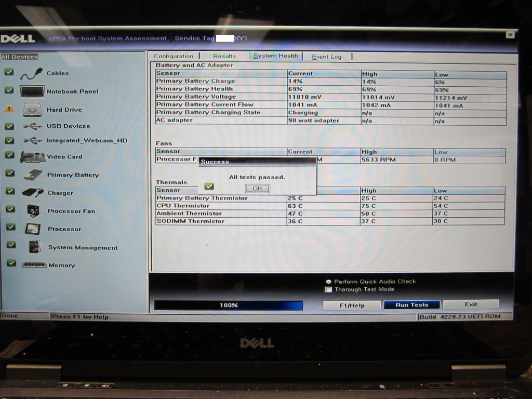Click the Primary Battery Thermistor row
532x399 pixels.
click(x=330, y=198)
